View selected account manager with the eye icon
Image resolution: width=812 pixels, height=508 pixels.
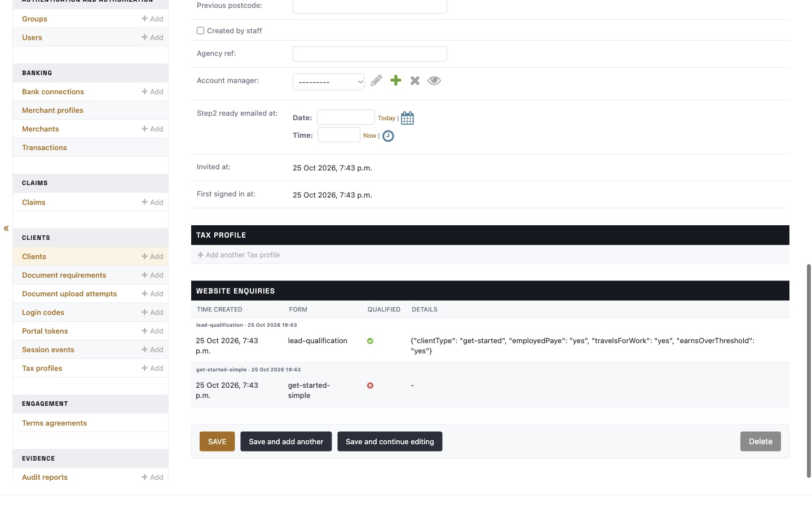pos(434,81)
